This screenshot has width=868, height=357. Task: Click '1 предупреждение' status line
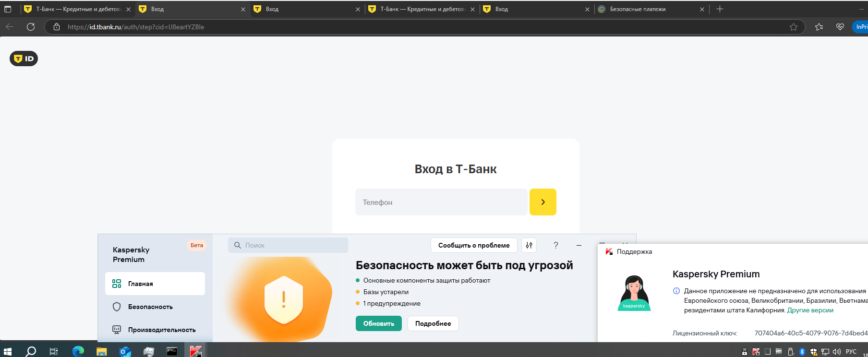(x=392, y=303)
